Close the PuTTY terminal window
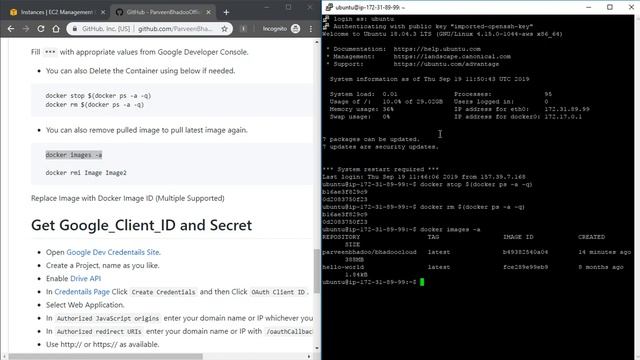Screen dimensions: 640x360 pyautogui.click(x=631, y=7)
